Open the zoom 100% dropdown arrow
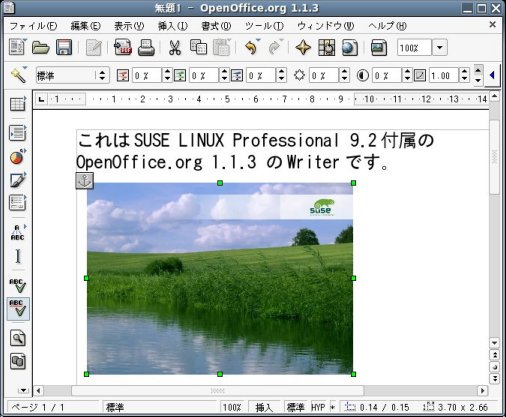Screen dimensions: 506x417 coord(440,47)
